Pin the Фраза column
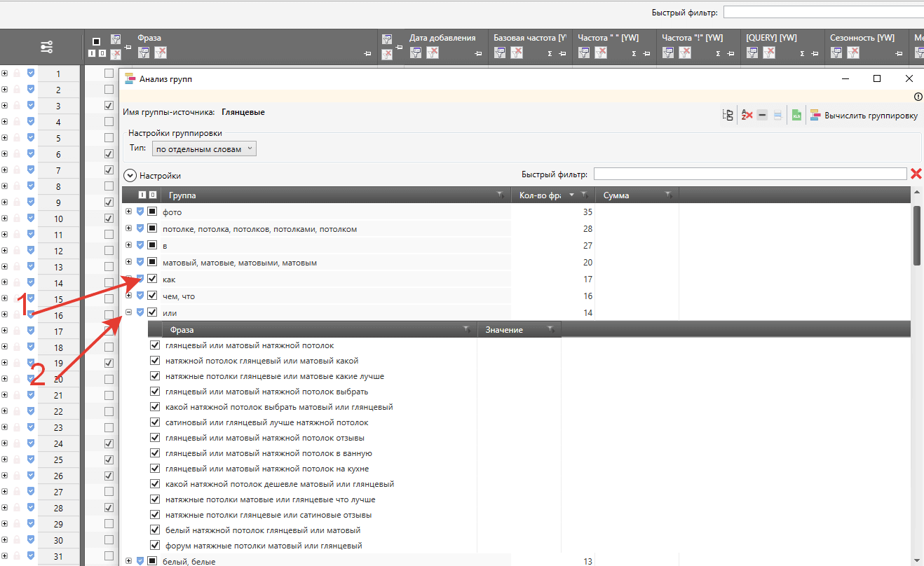 pyautogui.click(x=367, y=54)
